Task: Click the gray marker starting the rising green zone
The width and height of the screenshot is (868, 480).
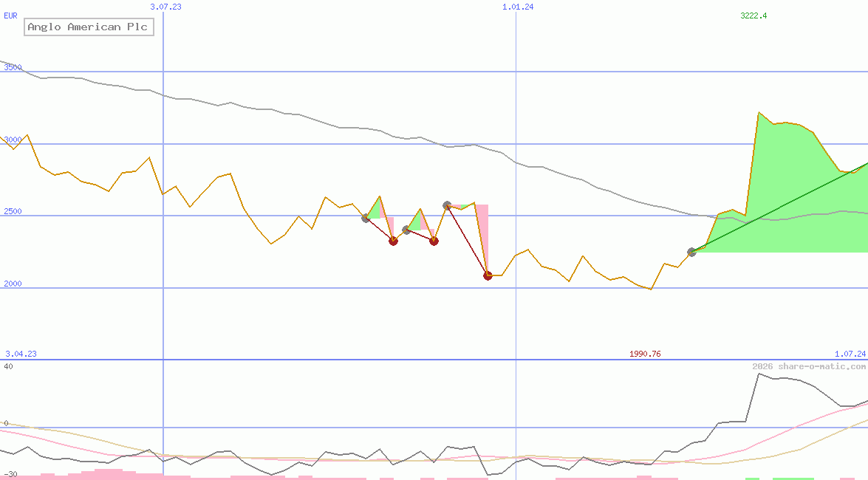Action: [x=692, y=252]
